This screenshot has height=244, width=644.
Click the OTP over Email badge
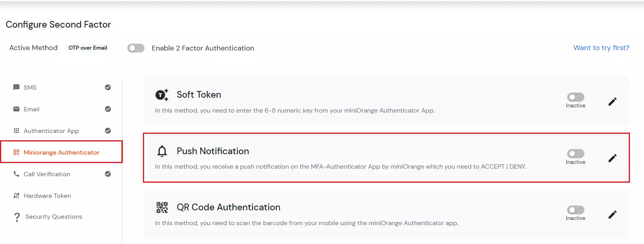pyautogui.click(x=87, y=48)
